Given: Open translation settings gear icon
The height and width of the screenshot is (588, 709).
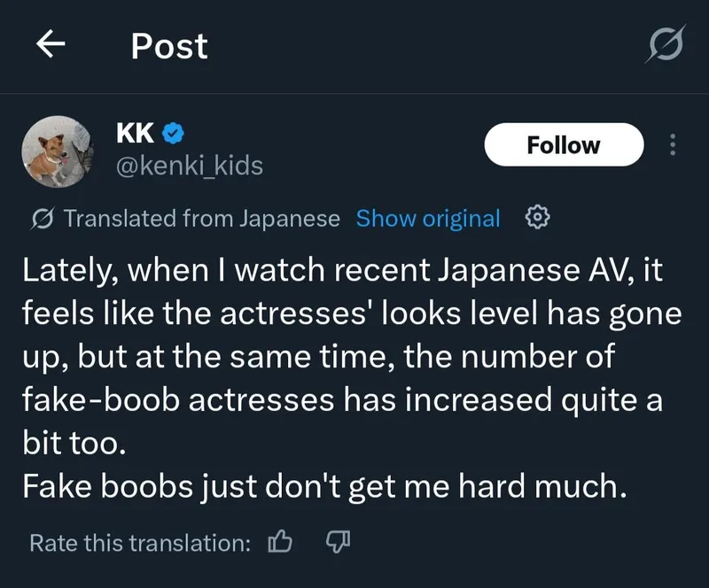Looking at the screenshot, I should click(538, 217).
